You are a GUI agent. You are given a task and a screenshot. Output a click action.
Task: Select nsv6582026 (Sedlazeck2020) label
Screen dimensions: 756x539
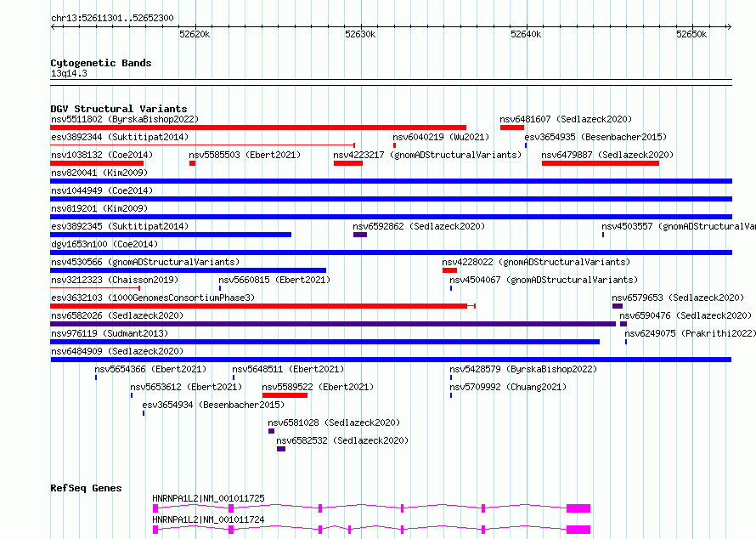[x=117, y=315]
